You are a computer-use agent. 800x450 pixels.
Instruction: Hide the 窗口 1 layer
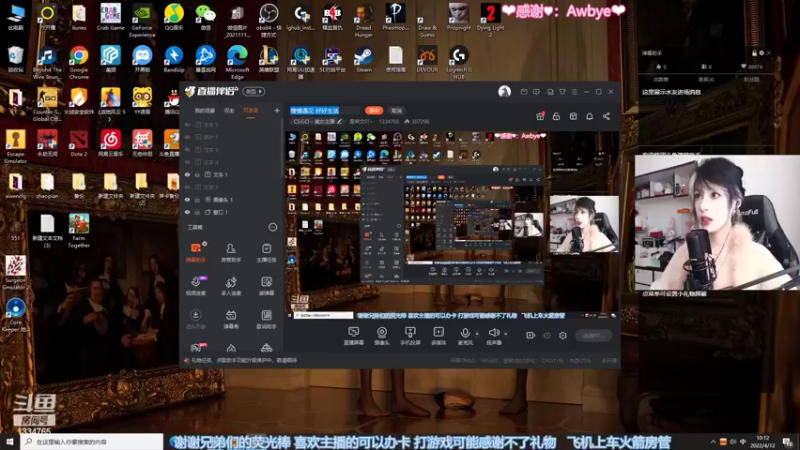[187, 212]
